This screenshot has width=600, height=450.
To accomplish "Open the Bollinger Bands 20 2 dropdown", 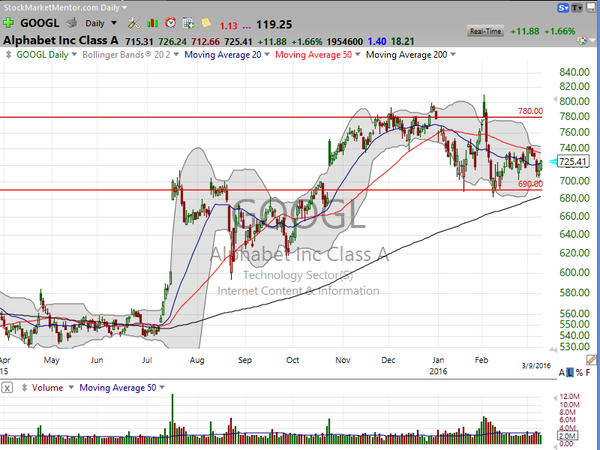I will (176, 55).
